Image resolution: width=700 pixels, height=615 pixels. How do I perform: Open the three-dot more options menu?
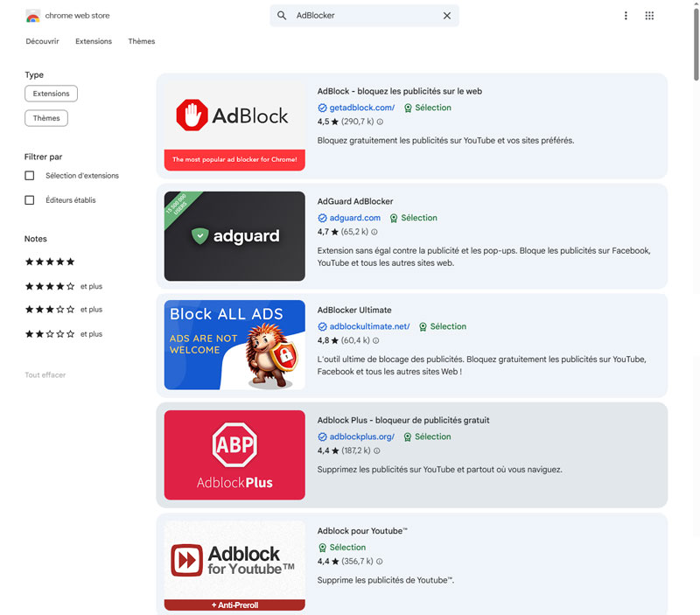(x=626, y=16)
